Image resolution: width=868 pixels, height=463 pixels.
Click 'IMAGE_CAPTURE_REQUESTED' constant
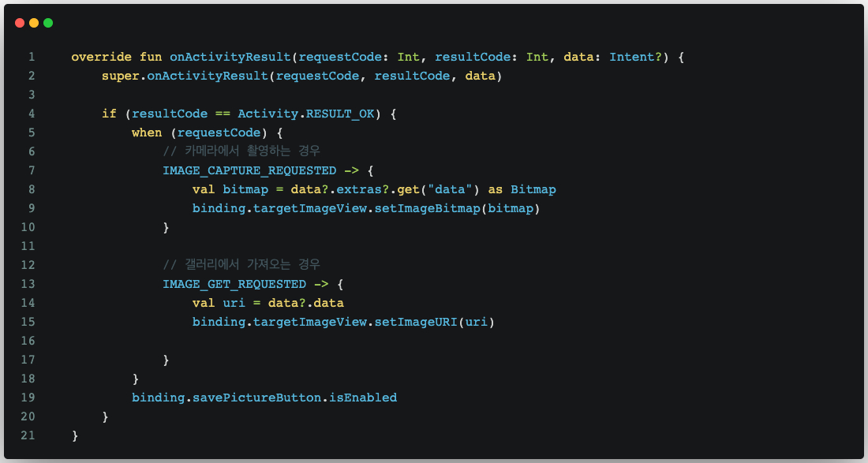tap(249, 170)
